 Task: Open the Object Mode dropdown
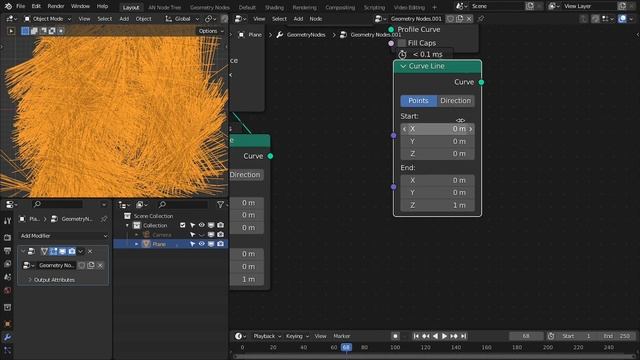click(x=47, y=19)
